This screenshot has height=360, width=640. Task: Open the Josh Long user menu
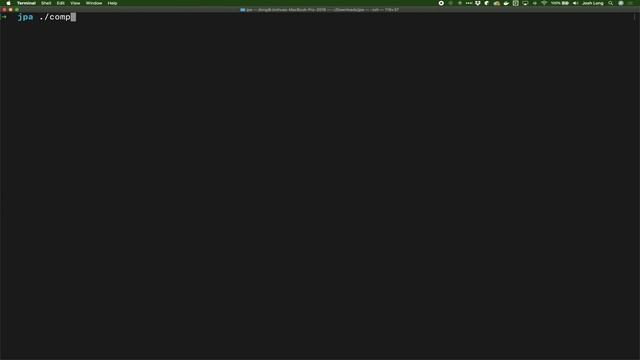pyautogui.click(x=593, y=3)
